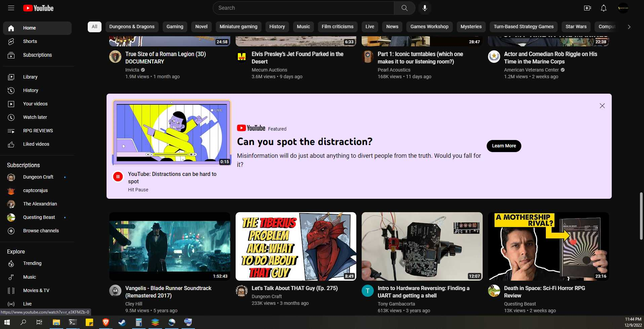Open the notifications bell
The height and width of the screenshot is (329, 644).
click(604, 8)
